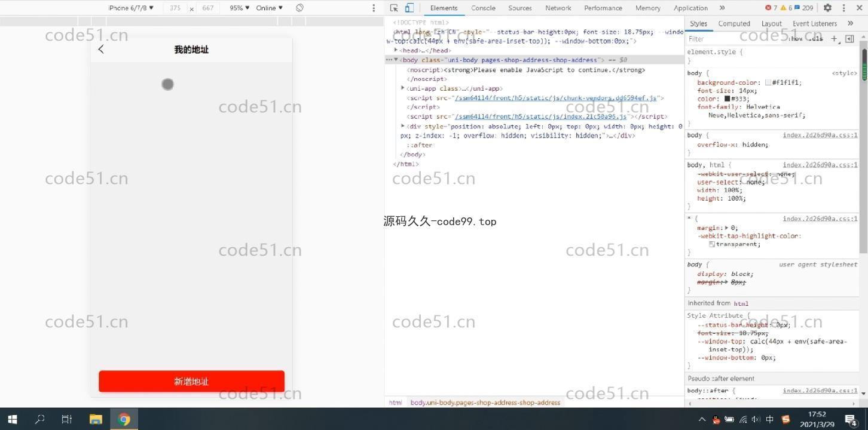This screenshot has width=868, height=430.
Task: Open the chunk-vendors.dd6594ef.js script link
Action: pos(555,98)
